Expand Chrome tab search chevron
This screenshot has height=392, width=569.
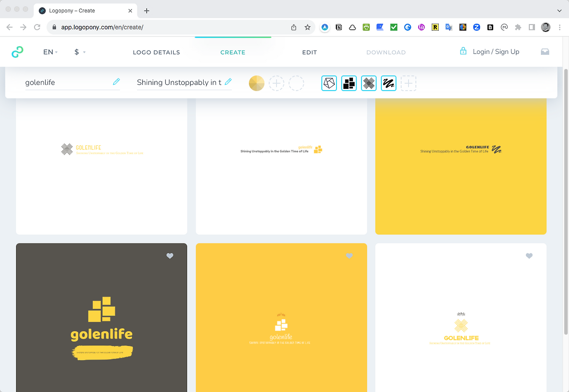point(559,10)
